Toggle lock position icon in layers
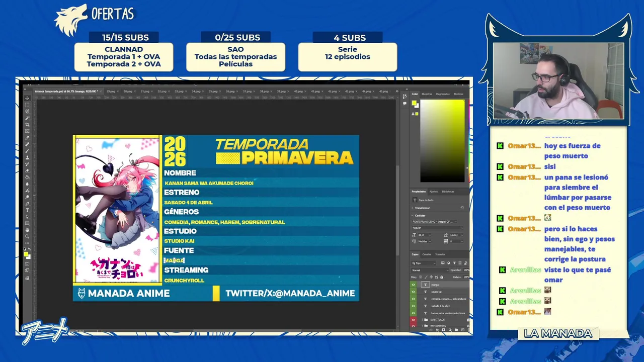This screenshot has height=362, width=644. (431, 277)
